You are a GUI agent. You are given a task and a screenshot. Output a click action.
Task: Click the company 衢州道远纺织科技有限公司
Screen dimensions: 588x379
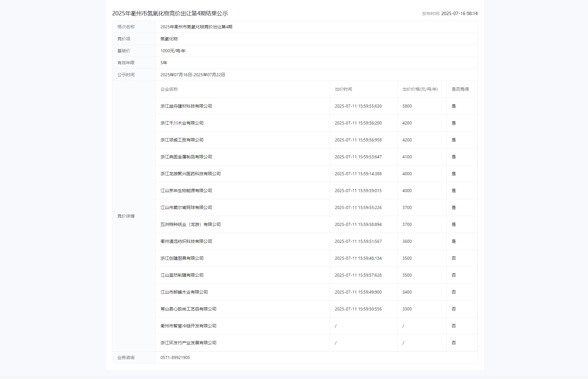186,241
